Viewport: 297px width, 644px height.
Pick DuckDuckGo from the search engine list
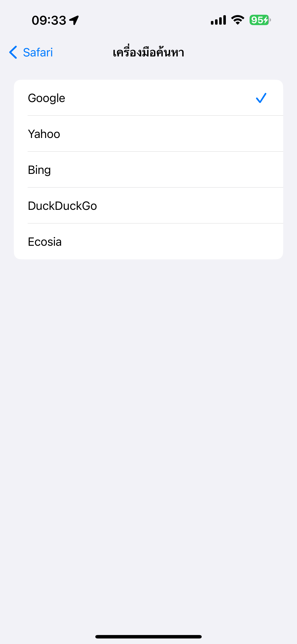coord(62,206)
